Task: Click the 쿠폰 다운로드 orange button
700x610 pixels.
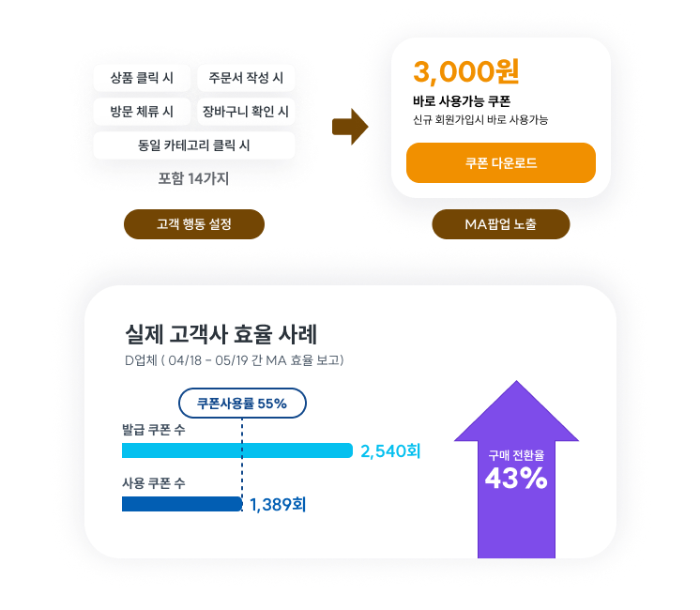Action: tap(500, 163)
